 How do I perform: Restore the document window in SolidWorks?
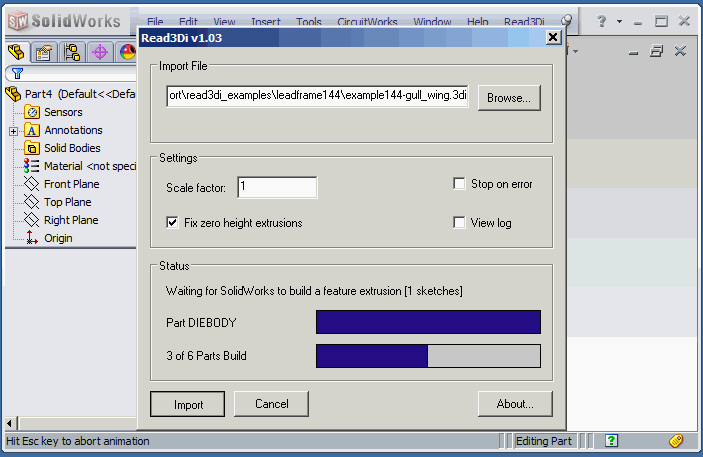pos(656,51)
